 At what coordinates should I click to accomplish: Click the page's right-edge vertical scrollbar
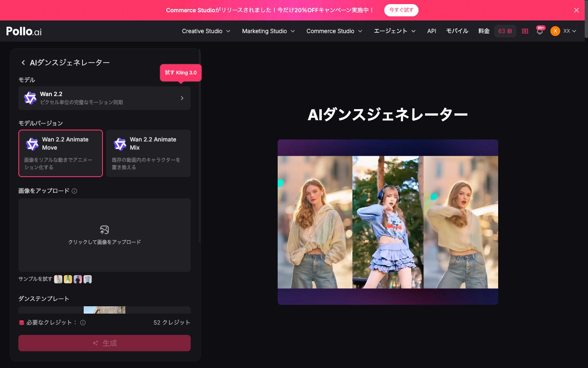pyautogui.click(x=586, y=19)
